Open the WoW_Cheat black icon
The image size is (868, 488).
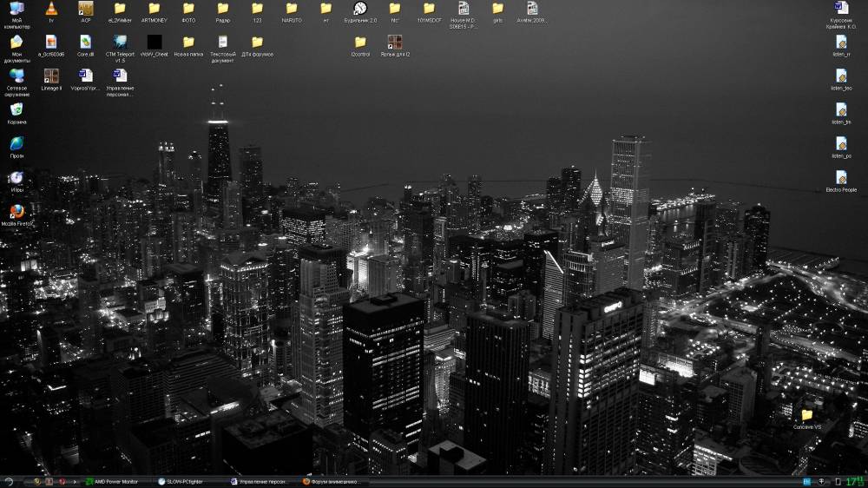point(154,42)
